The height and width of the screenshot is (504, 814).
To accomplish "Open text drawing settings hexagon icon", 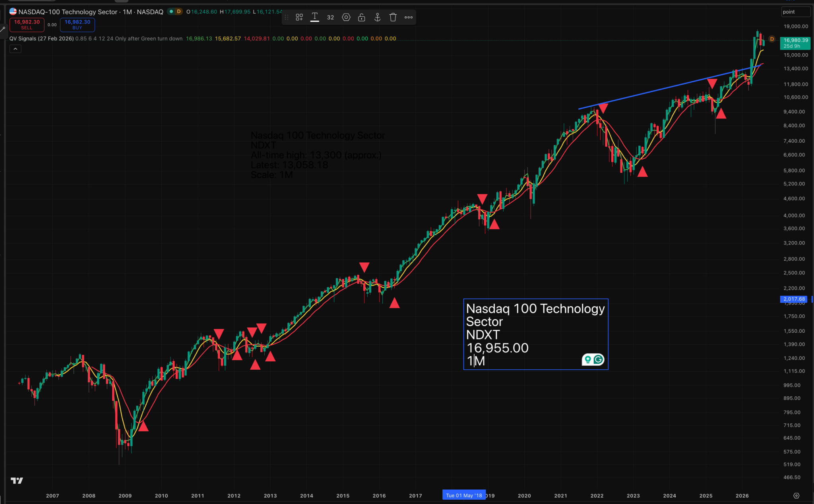I will 346,17.
